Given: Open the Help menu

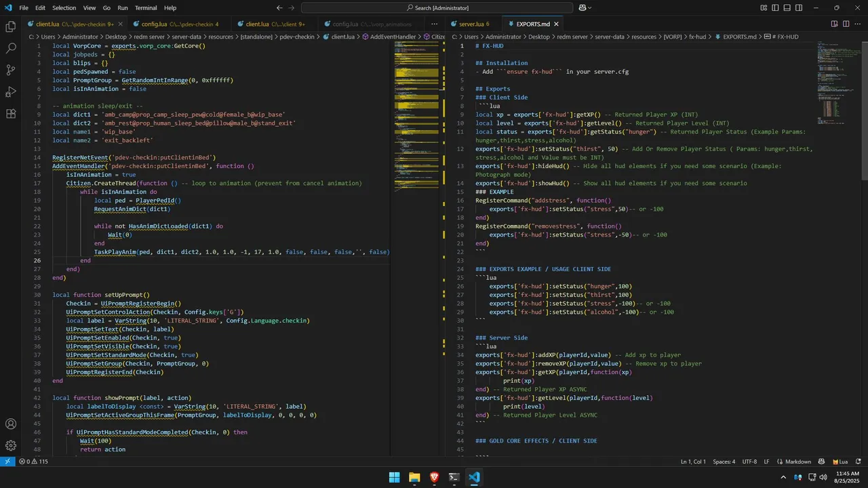Looking at the screenshot, I should tap(170, 8).
